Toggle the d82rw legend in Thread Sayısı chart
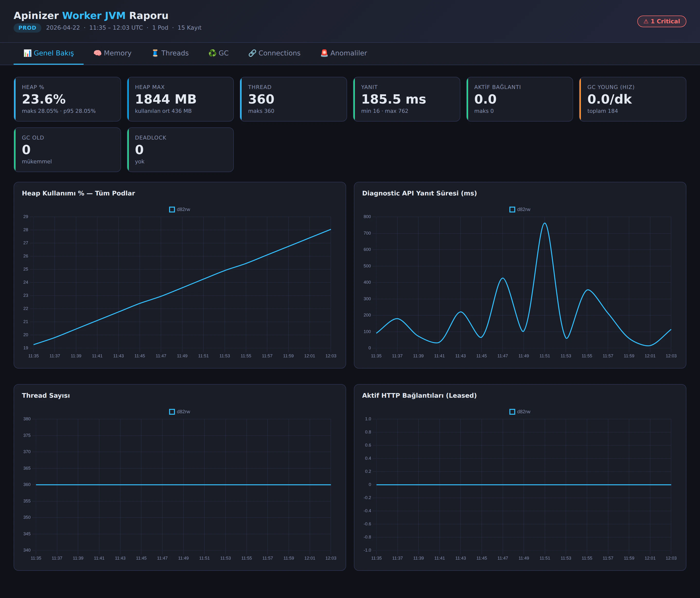Viewport: 700px width, 598px height. click(x=172, y=412)
